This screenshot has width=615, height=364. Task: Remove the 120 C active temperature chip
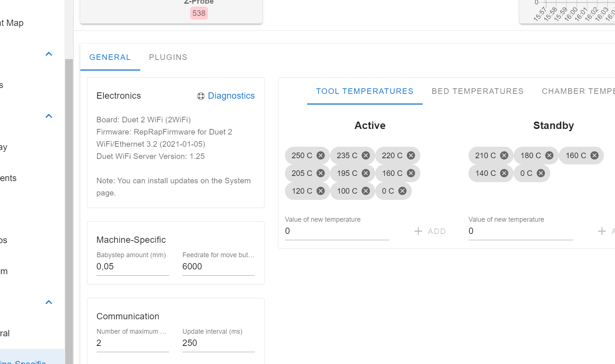click(321, 191)
